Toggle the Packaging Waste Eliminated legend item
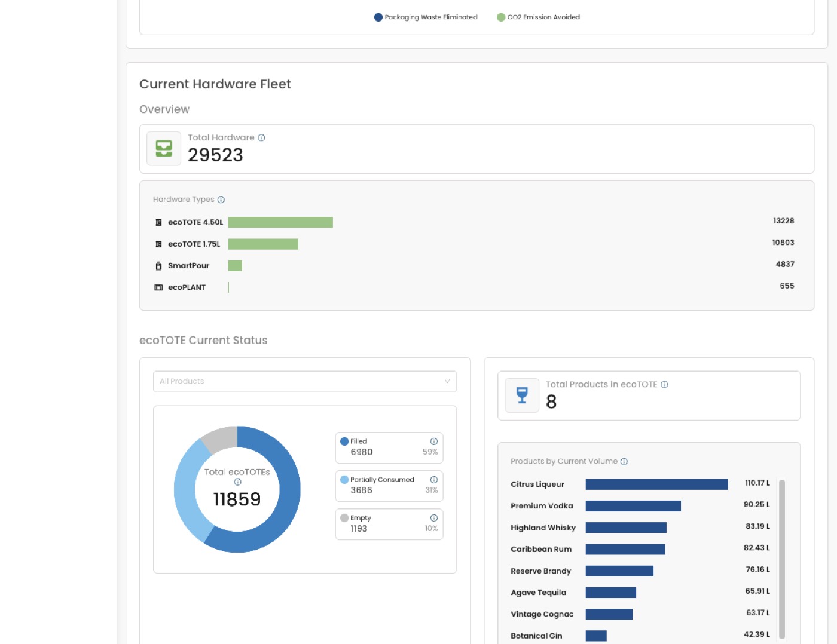Image resolution: width=837 pixels, height=644 pixels. coord(426,17)
